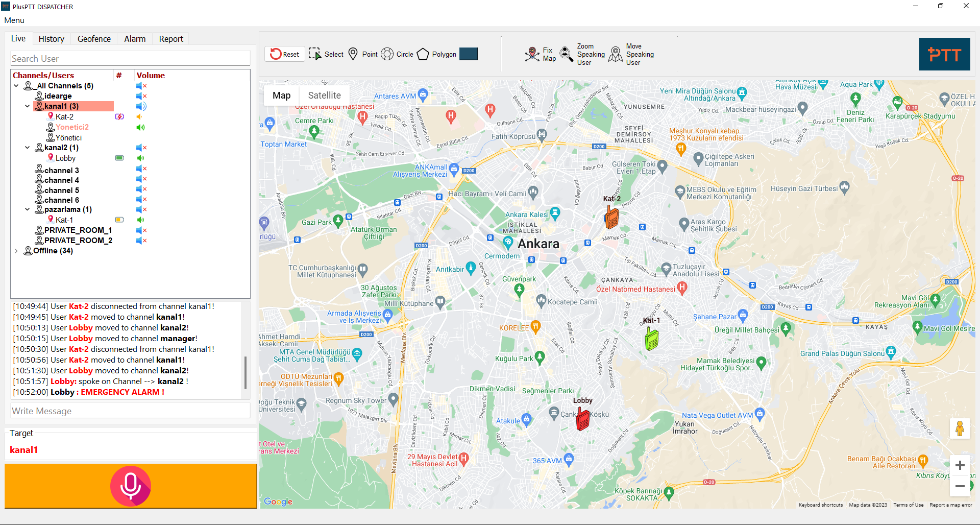
Task: Click the EMERGENCY ALARM log entry
Action: coord(89,392)
